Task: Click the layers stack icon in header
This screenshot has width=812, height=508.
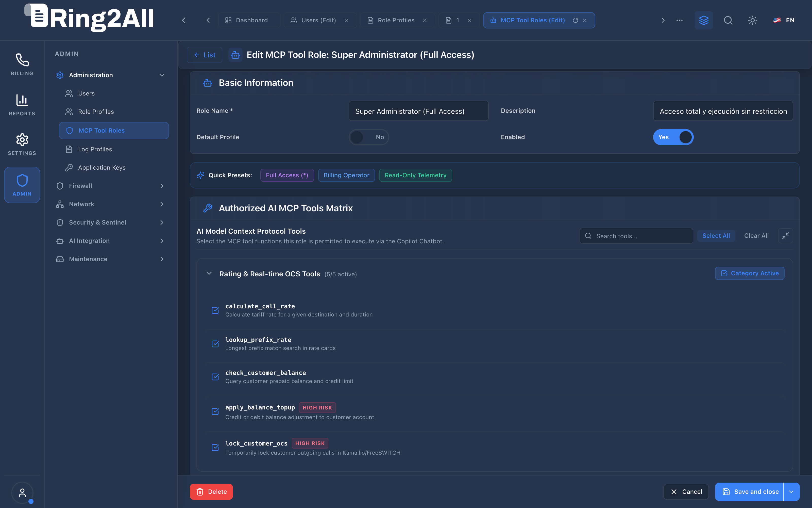Action: tap(704, 20)
